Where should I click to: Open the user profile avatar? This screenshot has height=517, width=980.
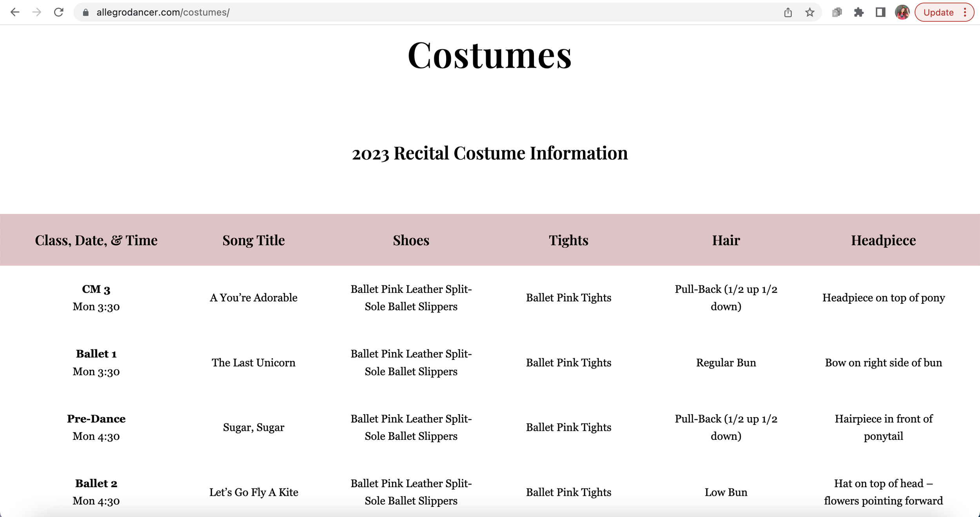coord(902,13)
